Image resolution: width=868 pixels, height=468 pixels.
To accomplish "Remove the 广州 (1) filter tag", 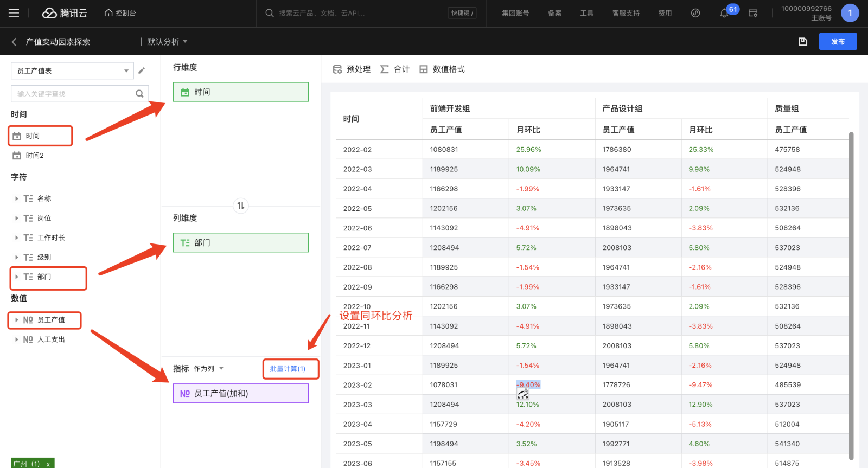I will (x=48, y=464).
